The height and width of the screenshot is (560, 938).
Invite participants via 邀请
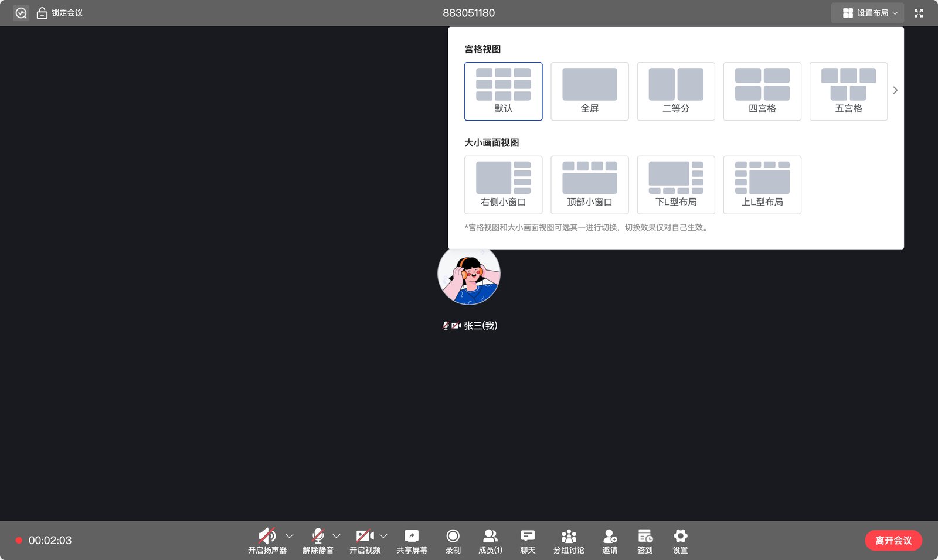click(610, 541)
